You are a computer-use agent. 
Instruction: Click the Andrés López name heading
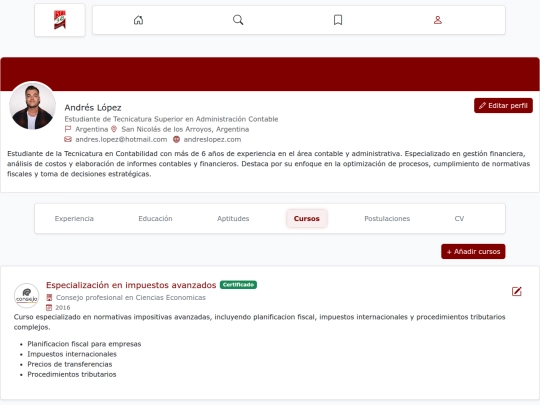[93, 107]
